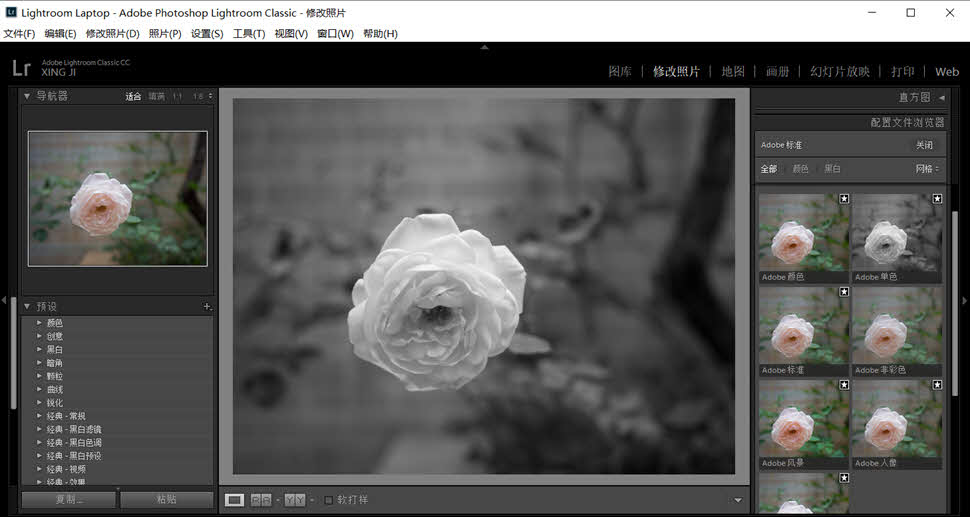Expand the 颗粒 preset group
Screen dimensions: 970x517
click(40, 376)
